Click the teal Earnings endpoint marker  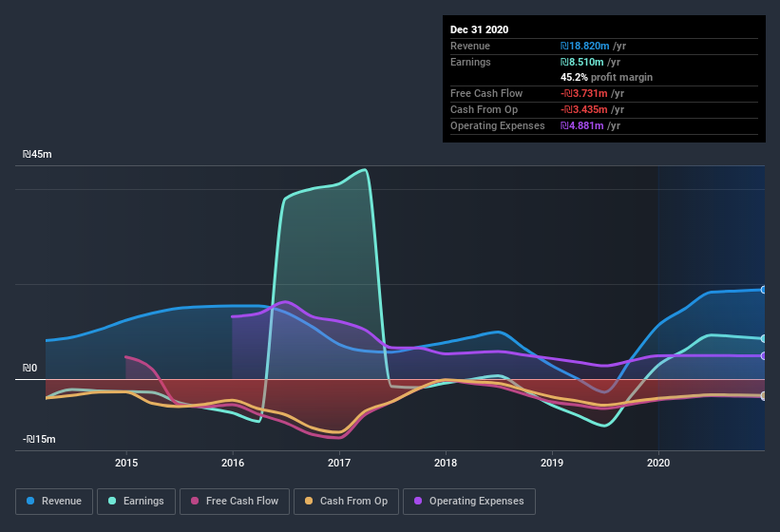[x=764, y=338]
